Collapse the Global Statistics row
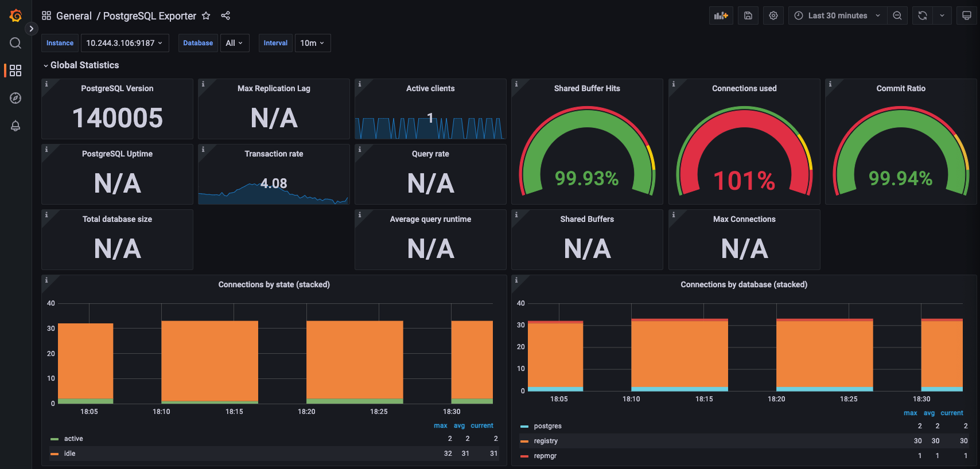Viewport: 980px width, 469px height. click(81, 65)
